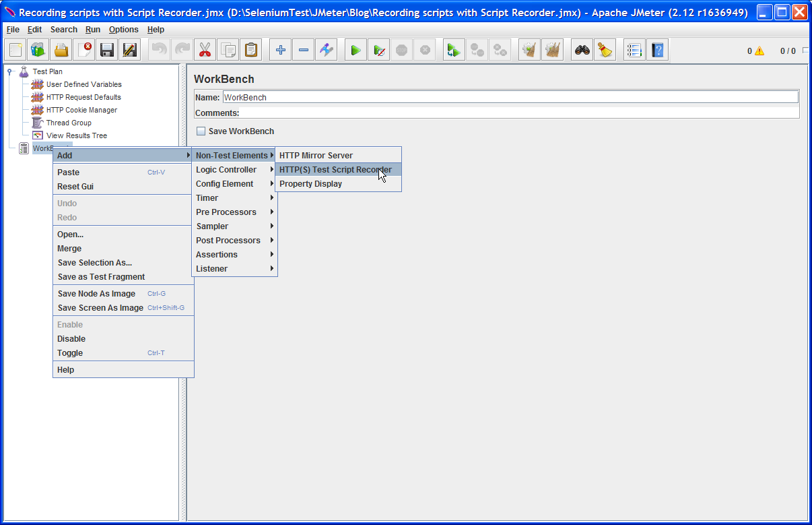Choose Save as Test Fragment entry
Image resolution: width=812 pixels, height=525 pixels.
point(123,276)
